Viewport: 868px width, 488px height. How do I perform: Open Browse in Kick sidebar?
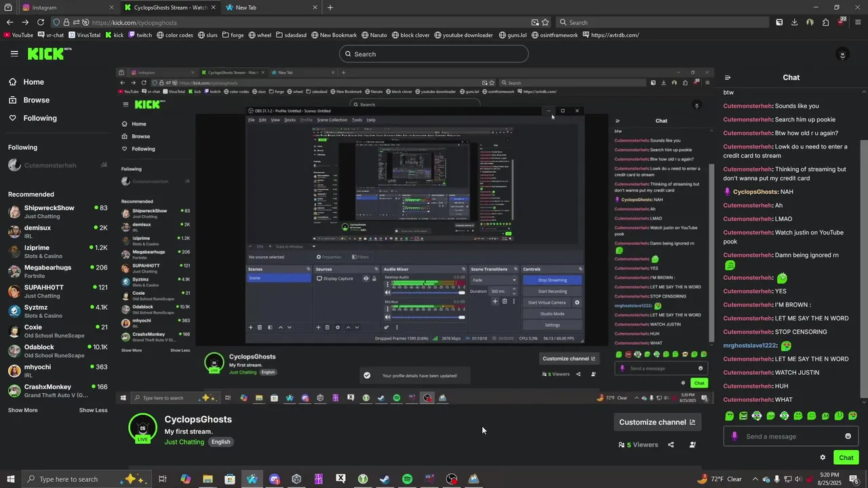coord(36,100)
